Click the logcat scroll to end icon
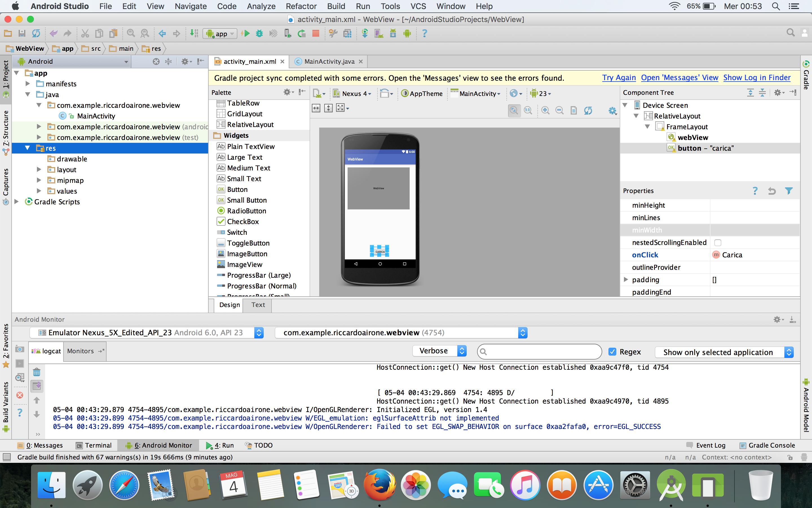Screen dimensions: 812x508 37,386
